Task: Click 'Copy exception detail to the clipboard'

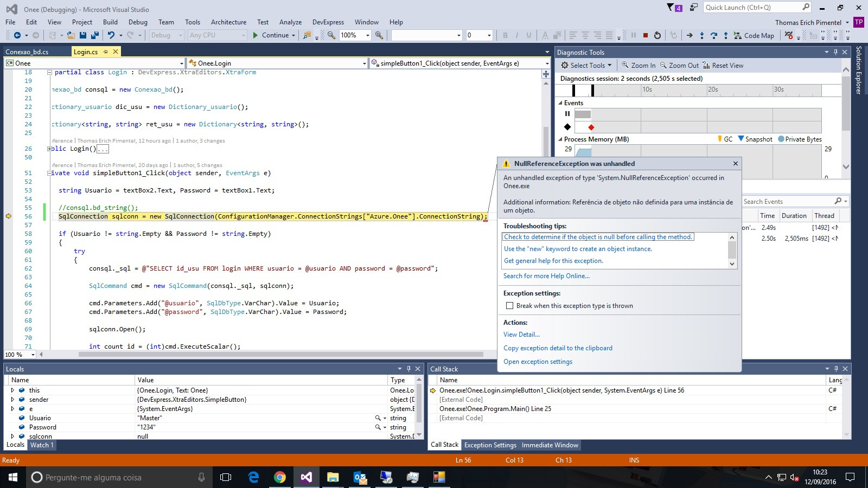Action: [x=558, y=348]
